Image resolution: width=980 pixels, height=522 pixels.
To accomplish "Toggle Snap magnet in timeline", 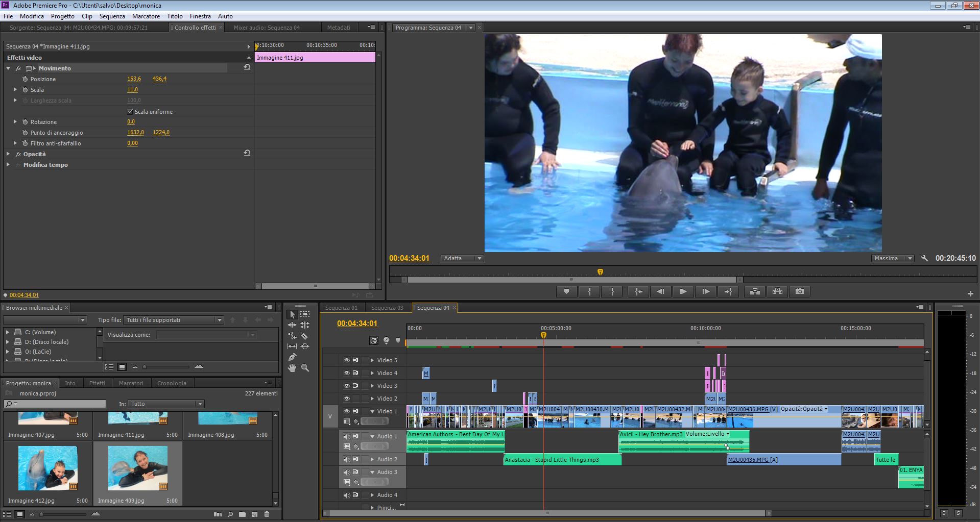I will pos(374,340).
